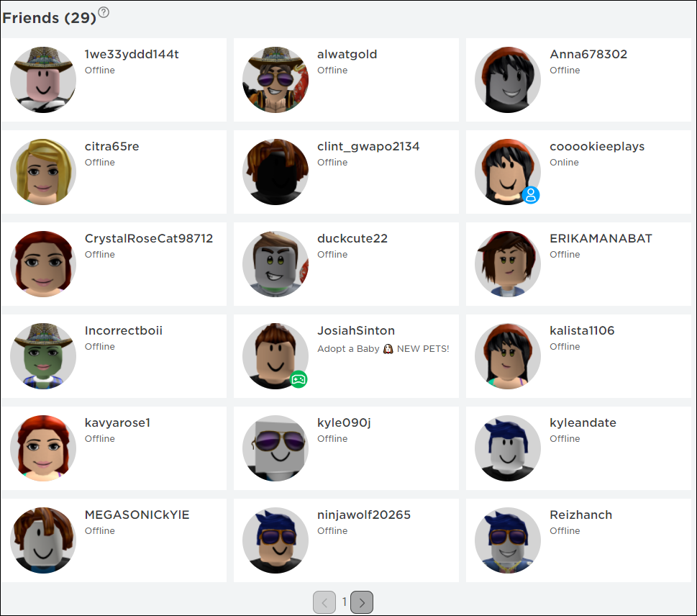Image resolution: width=697 pixels, height=616 pixels.
Task: Click the MEGASONICkYIE username
Action: 137,515
